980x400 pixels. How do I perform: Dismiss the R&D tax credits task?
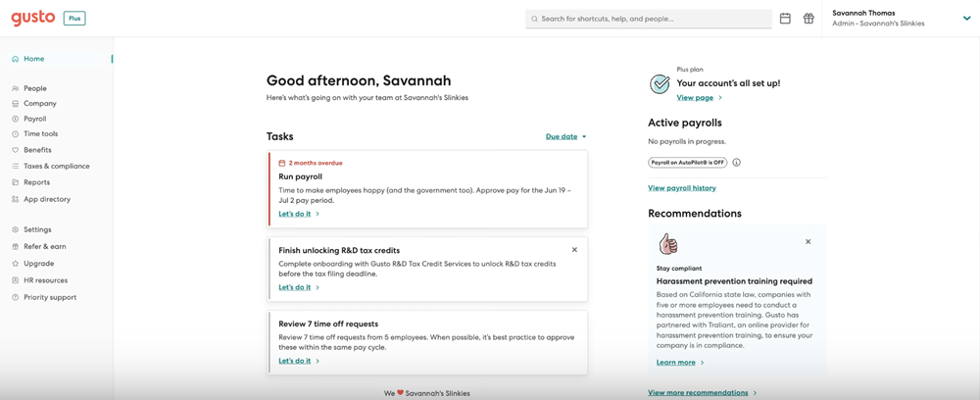coord(574,249)
